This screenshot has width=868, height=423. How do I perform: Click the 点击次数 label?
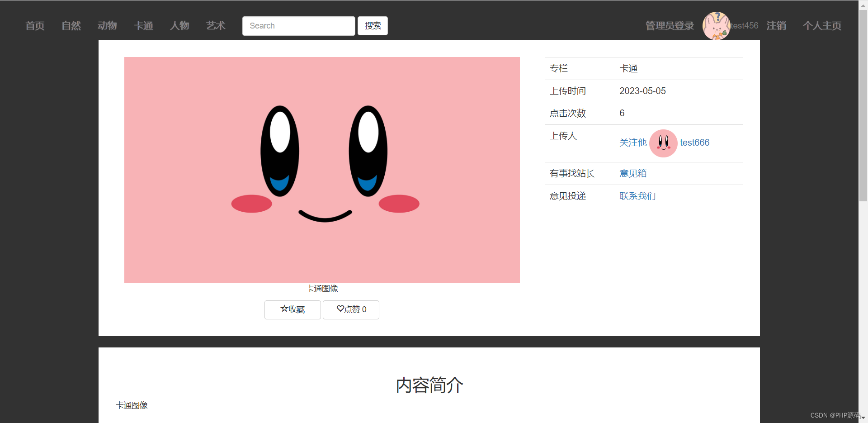click(x=568, y=114)
